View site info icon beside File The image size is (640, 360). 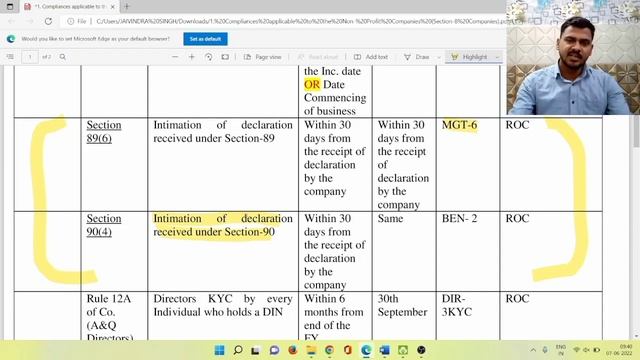(71, 21)
